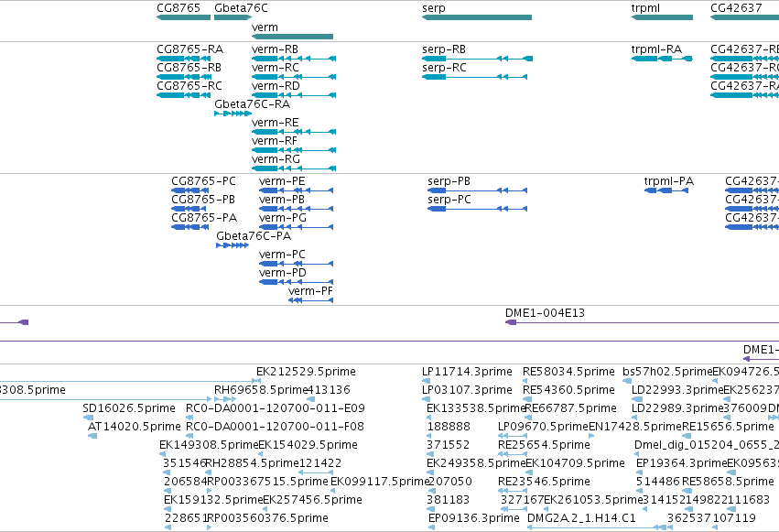Select the EP19364.3prime EST
779x532 pixels.
(641, 472)
